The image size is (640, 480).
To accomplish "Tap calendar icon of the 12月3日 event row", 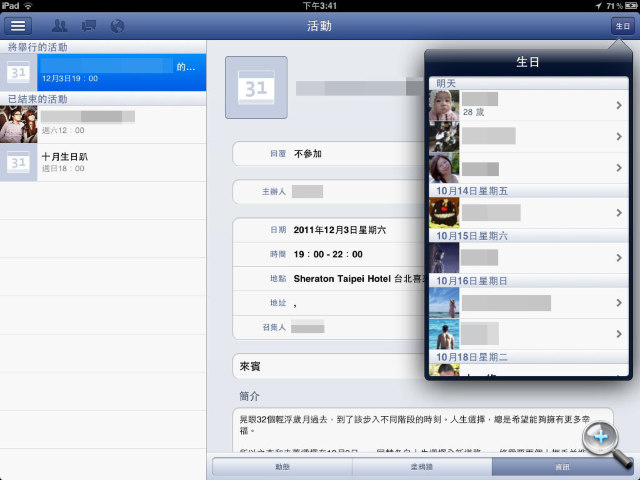I will coord(18,73).
